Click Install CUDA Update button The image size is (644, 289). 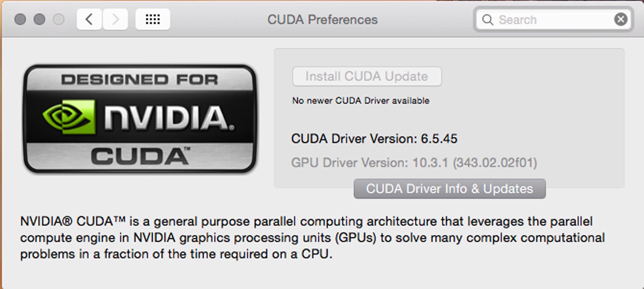tap(367, 77)
